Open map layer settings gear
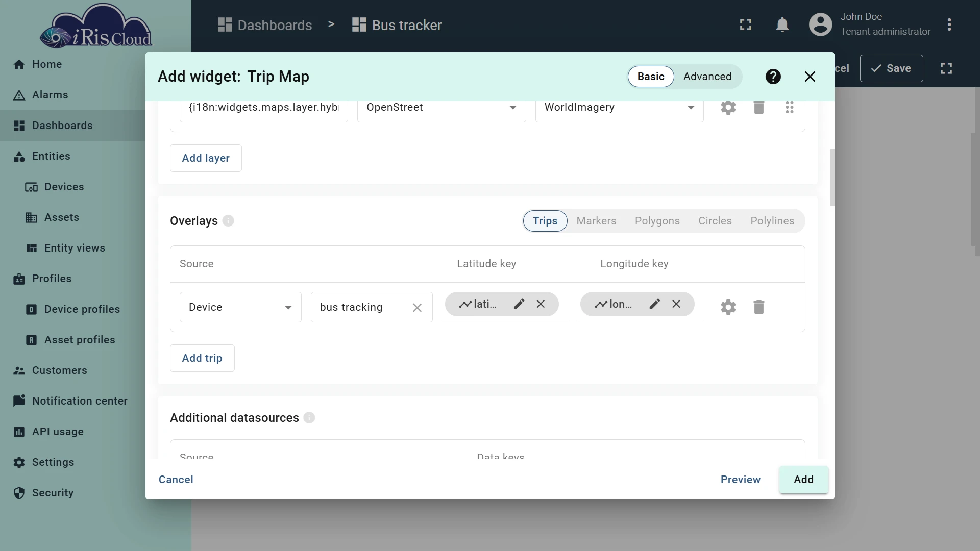 (728, 107)
